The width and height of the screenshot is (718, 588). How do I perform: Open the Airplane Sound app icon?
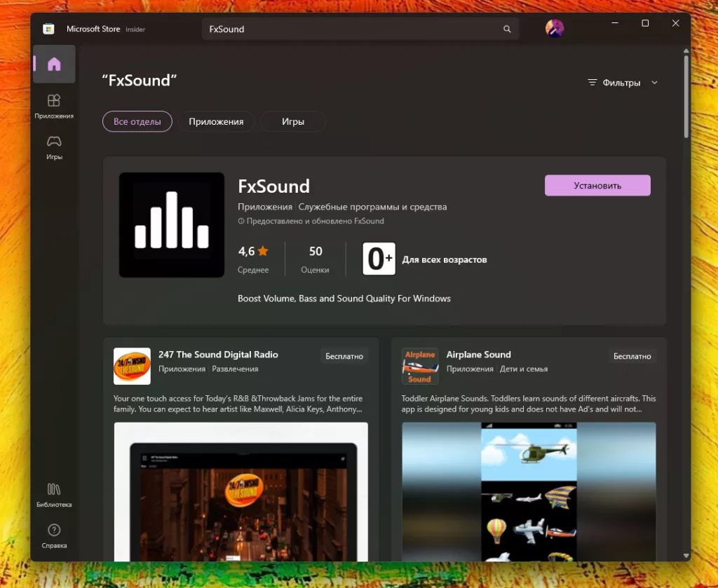point(420,367)
